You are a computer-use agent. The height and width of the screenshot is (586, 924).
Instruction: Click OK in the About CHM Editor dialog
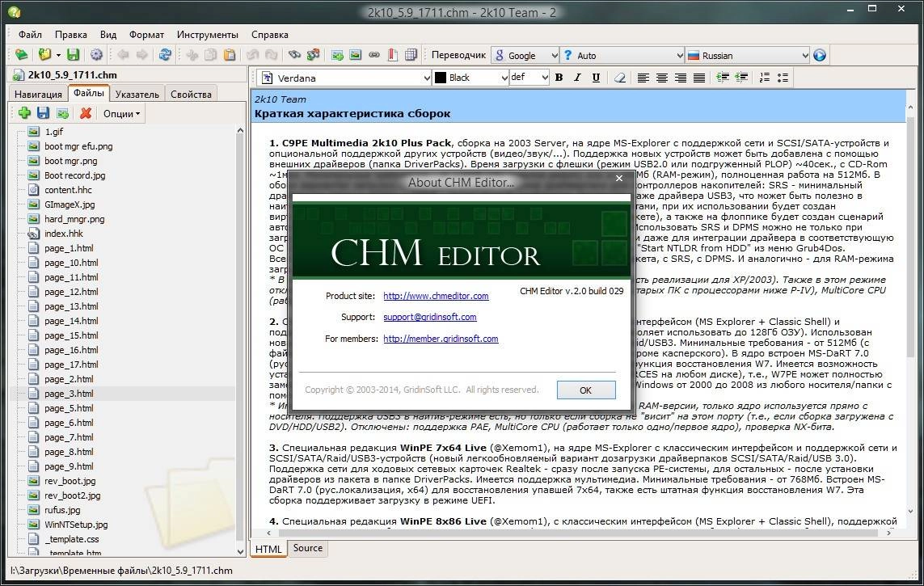pos(586,390)
